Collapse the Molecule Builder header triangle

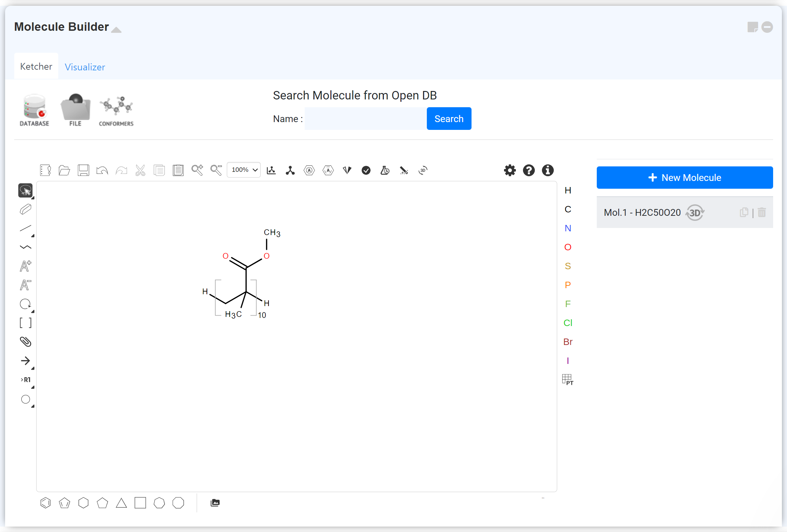point(116,30)
